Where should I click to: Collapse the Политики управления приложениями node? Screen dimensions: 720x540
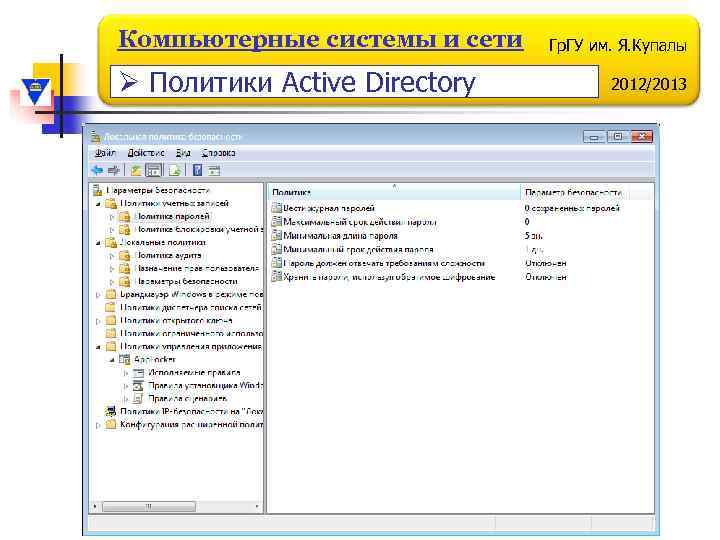98,347
